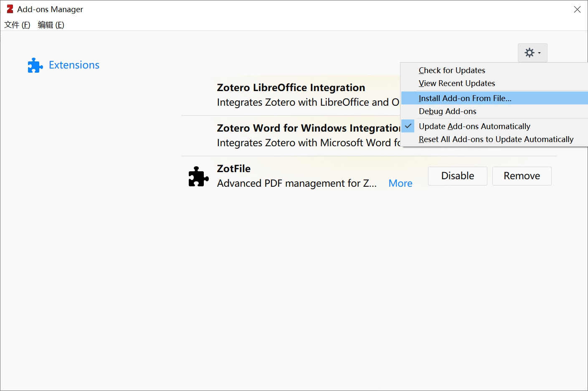The width and height of the screenshot is (588, 391).
Task: Open the More link for ZotFile
Action: click(x=400, y=183)
